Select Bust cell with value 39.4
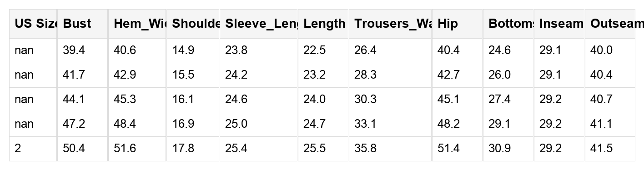Viewport: 644px width, 170px height. point(82,50)
